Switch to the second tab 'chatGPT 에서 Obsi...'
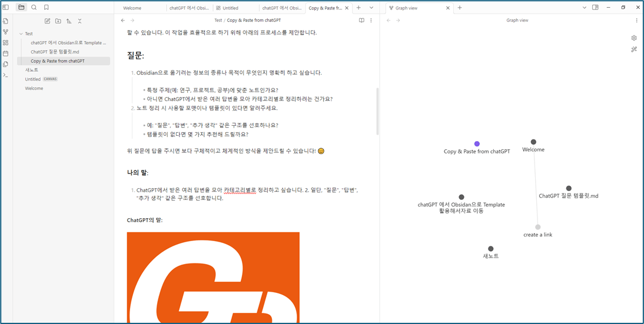644x324 pixels. (x=191, y=8)
